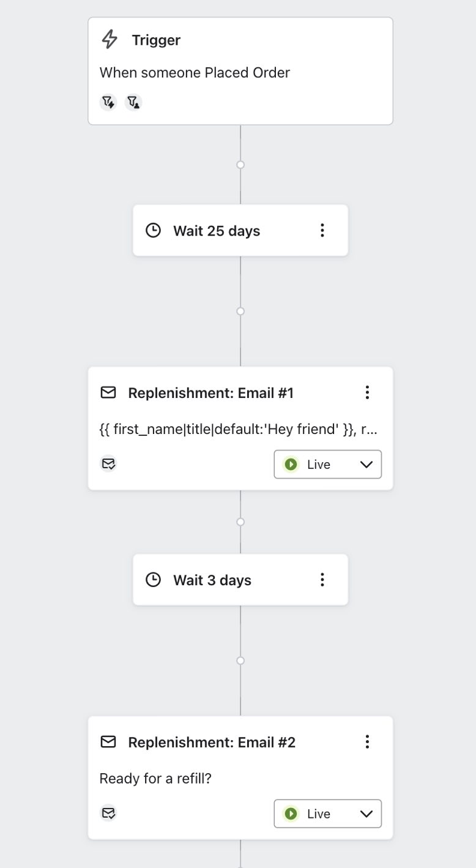Viewport: 476px width, 868px height.
Task: Click the sending status icon under Email #1
Action: 109,464
